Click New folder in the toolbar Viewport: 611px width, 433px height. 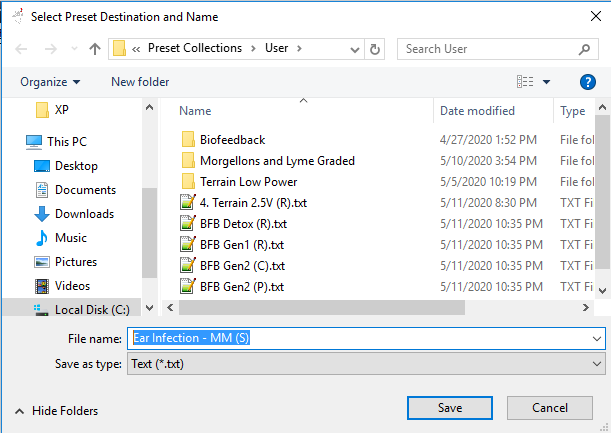[x=140, y=82]
